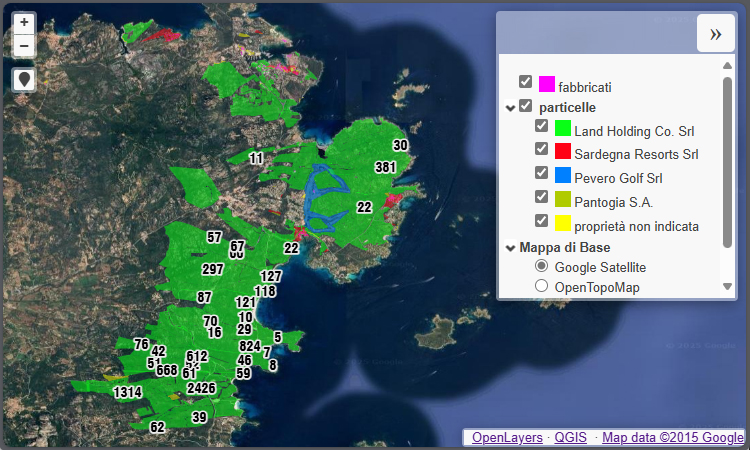Collapse the particelle layer group
Screen dimensions: 750x450
coord(510,108)
